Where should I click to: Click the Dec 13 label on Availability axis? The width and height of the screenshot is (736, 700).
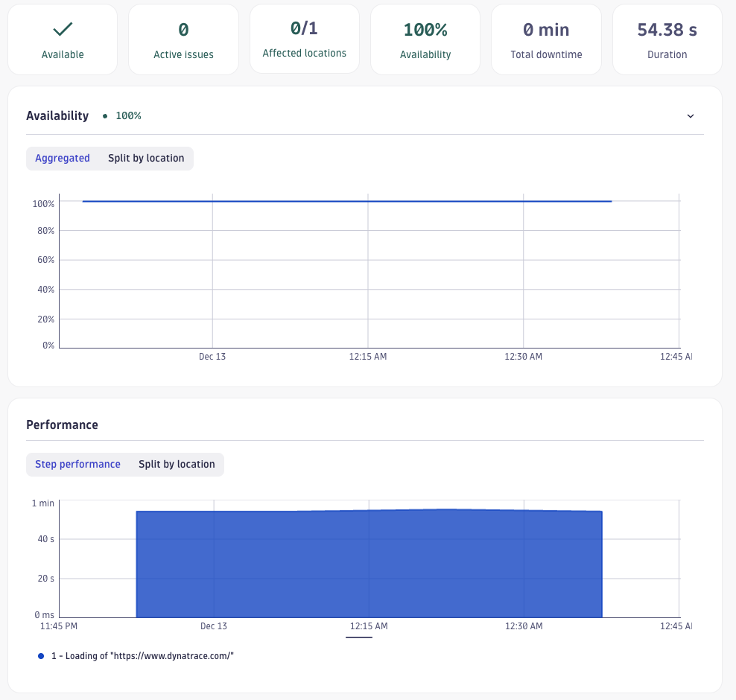212,356
